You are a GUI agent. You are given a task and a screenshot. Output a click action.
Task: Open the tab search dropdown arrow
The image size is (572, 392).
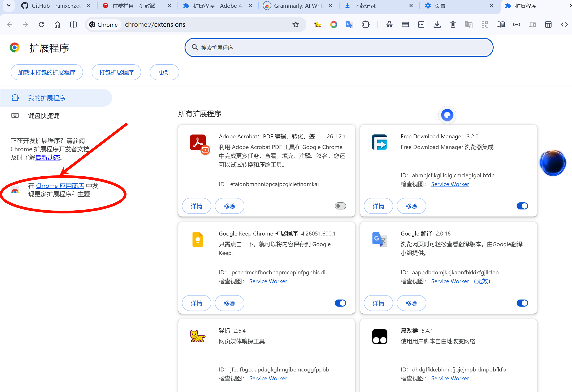tap(9, 6)
